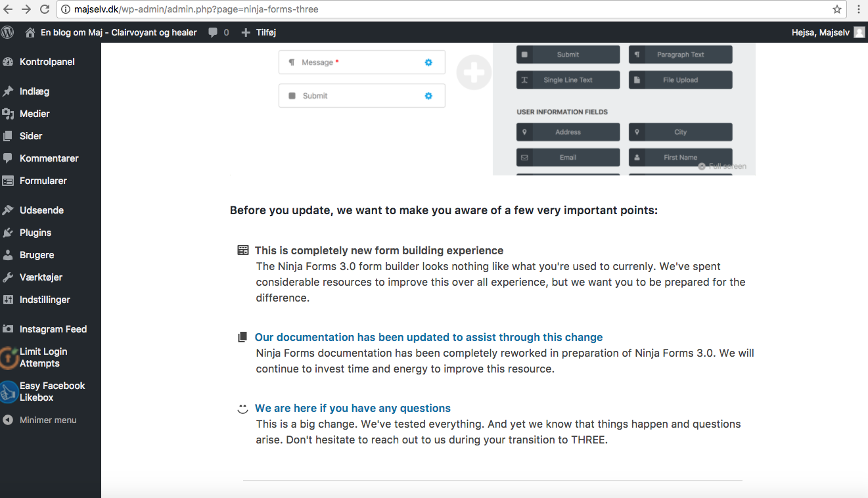Click the gear icon beside the Submit field
Viewport: 868px width, 498px height.
(428, 96)
